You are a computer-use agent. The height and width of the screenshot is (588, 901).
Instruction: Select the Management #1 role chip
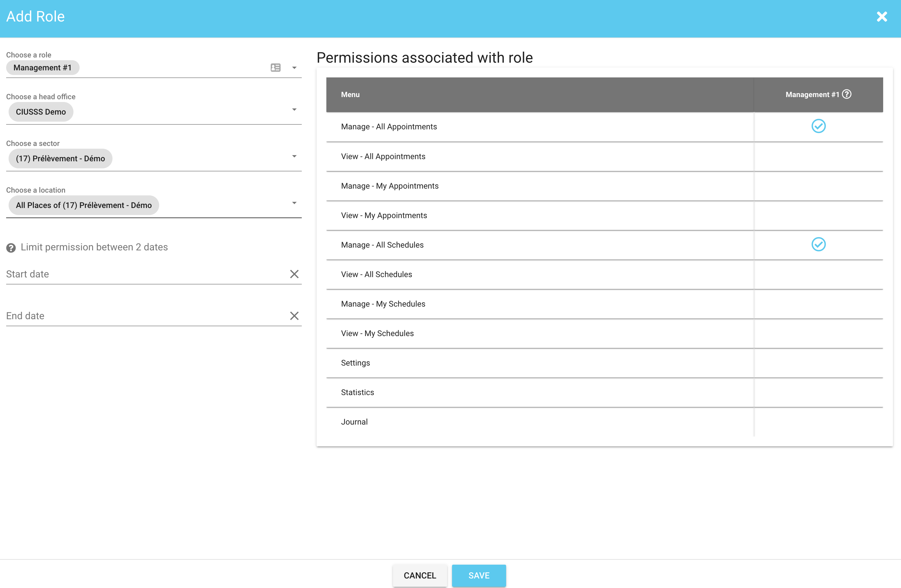42,68
